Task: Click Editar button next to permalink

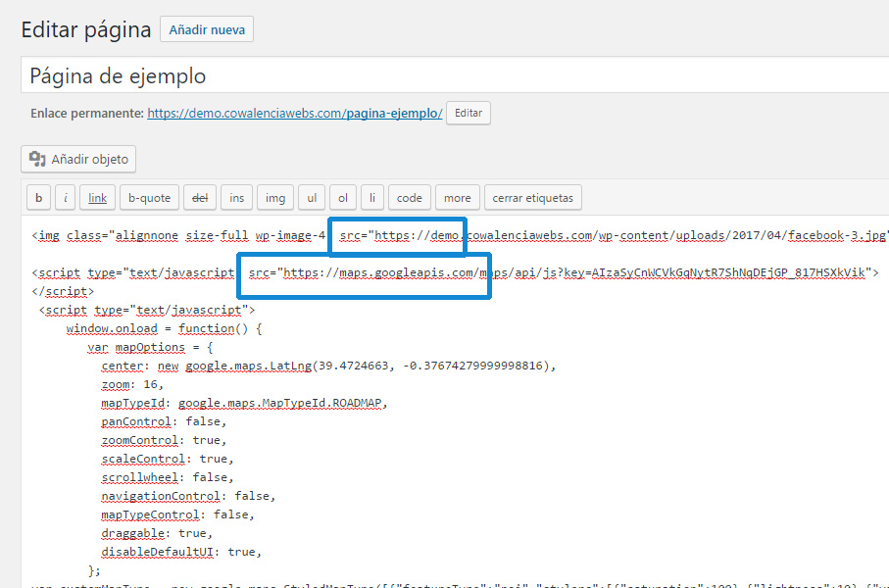Action: click(x=469, y=113)
